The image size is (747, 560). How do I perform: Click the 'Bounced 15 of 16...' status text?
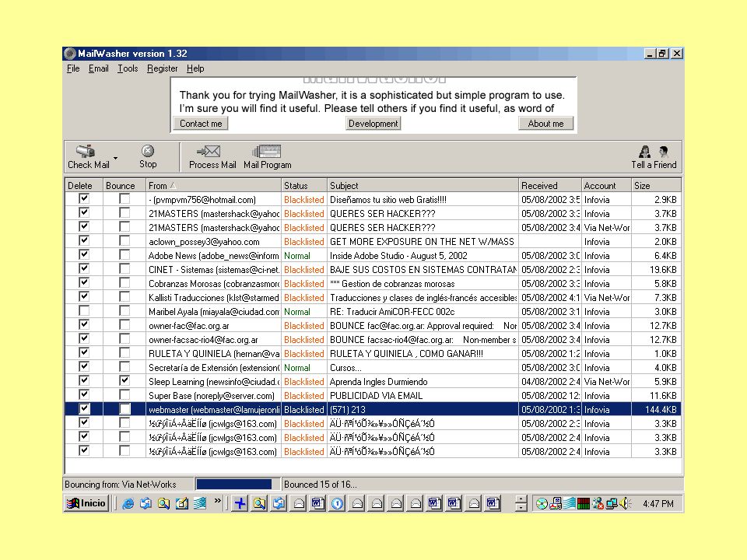click(320, 485)
